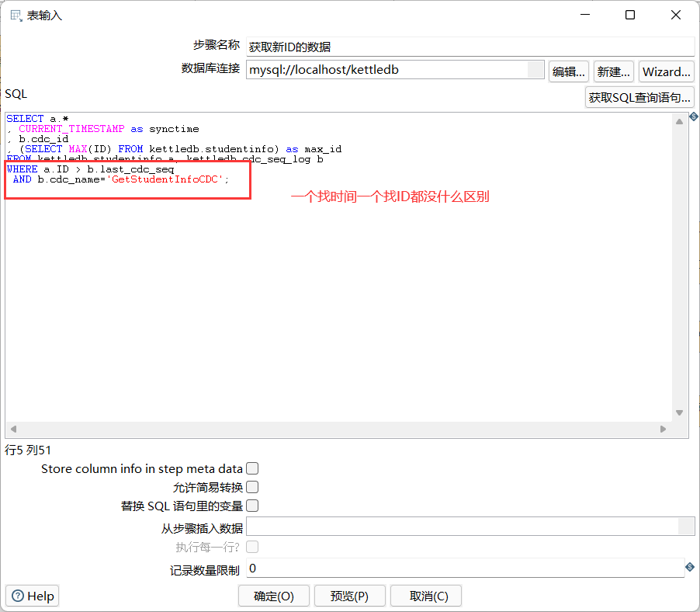Click the SQL editor scroll down arrow
This screenshot has width=700, height=612.
click(x=680, y=412)
